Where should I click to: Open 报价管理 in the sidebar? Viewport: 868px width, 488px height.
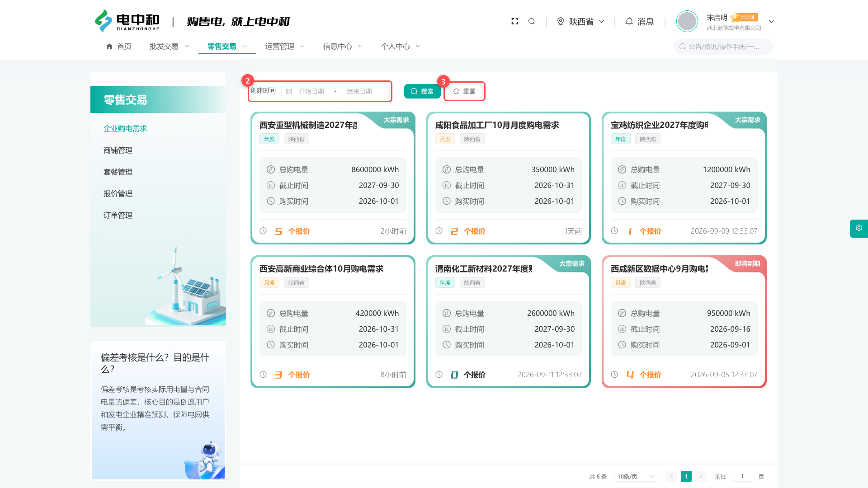118,193
